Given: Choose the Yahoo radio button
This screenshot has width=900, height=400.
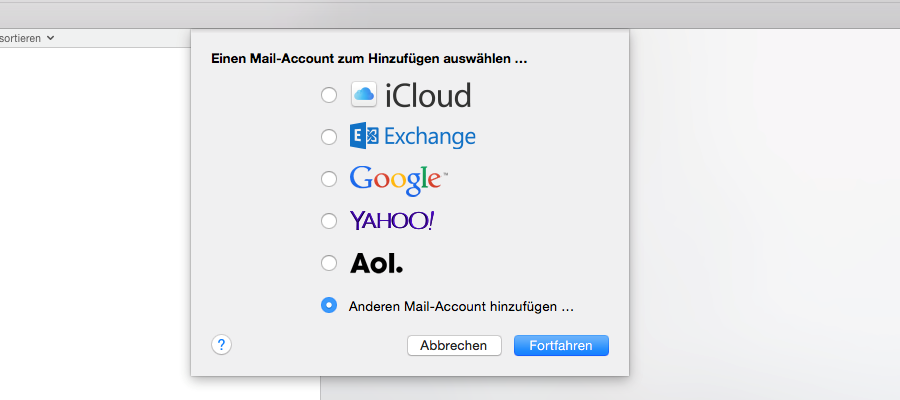Looking at the screenshot, I should [329, 222].
